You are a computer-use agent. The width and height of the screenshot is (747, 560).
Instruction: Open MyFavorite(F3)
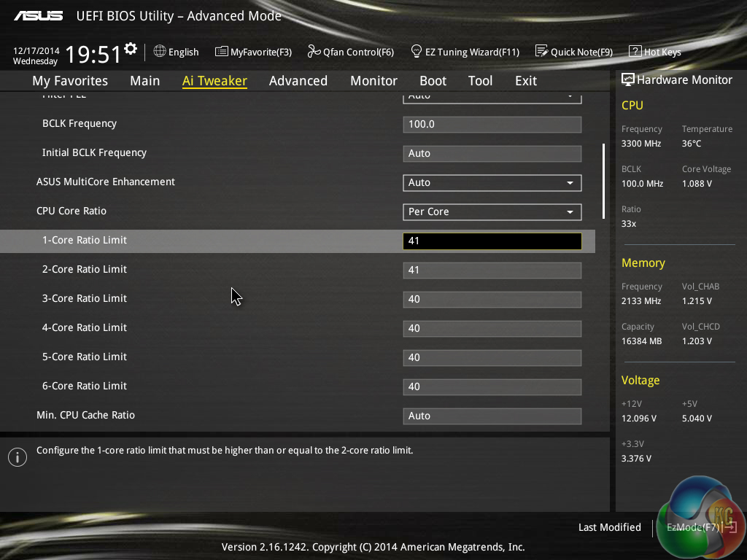click(253, 52)
